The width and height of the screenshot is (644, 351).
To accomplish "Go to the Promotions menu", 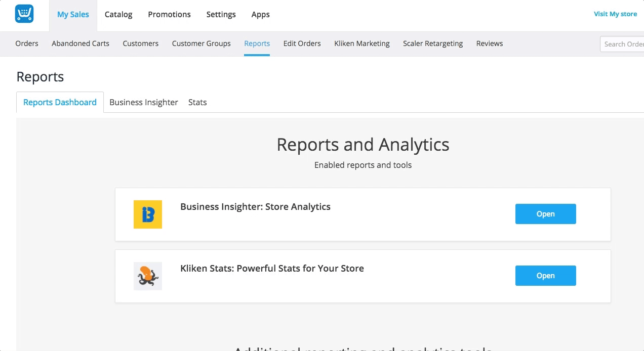I will tap(169, 15).
